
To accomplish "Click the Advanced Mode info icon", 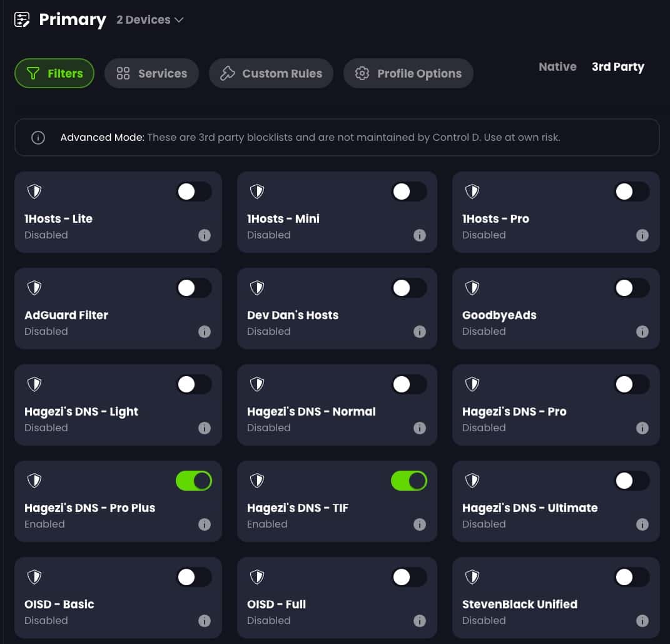I will [x=38, y=138].
